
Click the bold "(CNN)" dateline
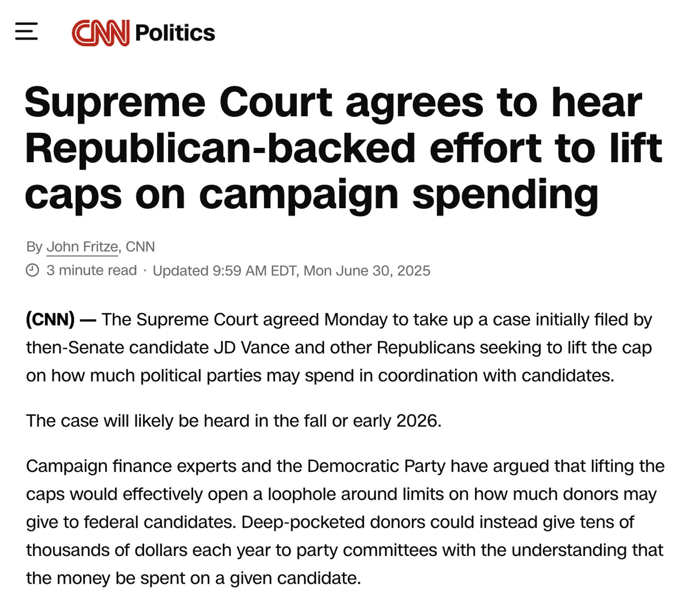point(50,319)
